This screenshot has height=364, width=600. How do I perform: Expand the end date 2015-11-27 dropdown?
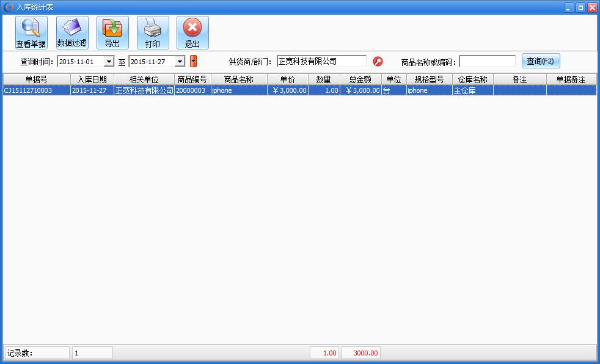pos(180,61)
